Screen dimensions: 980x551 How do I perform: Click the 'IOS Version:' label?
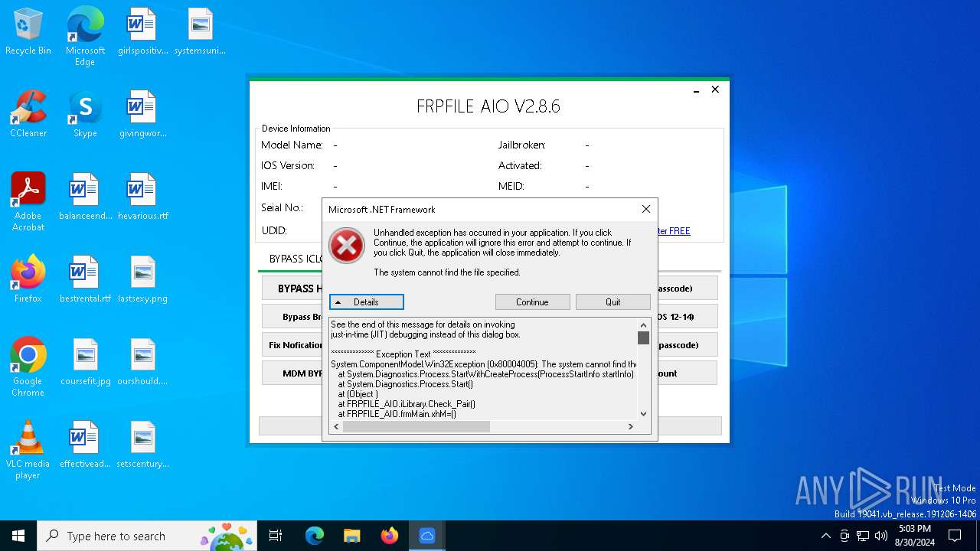(288, 165)
